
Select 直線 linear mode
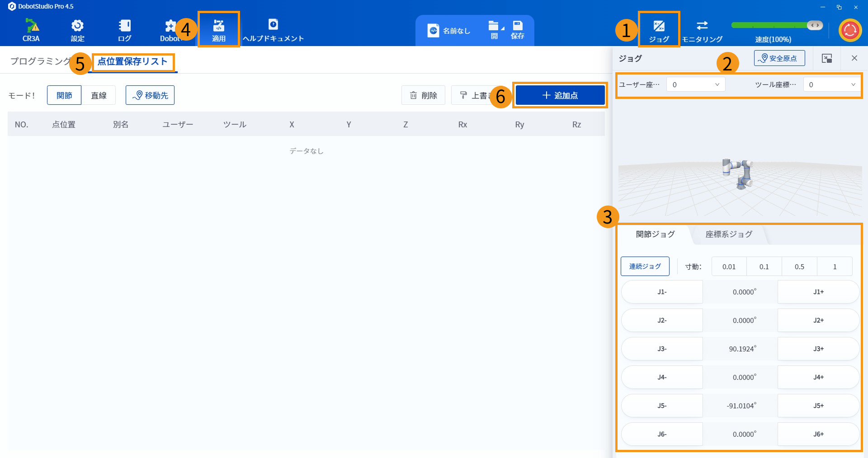(x=99, y=95)
